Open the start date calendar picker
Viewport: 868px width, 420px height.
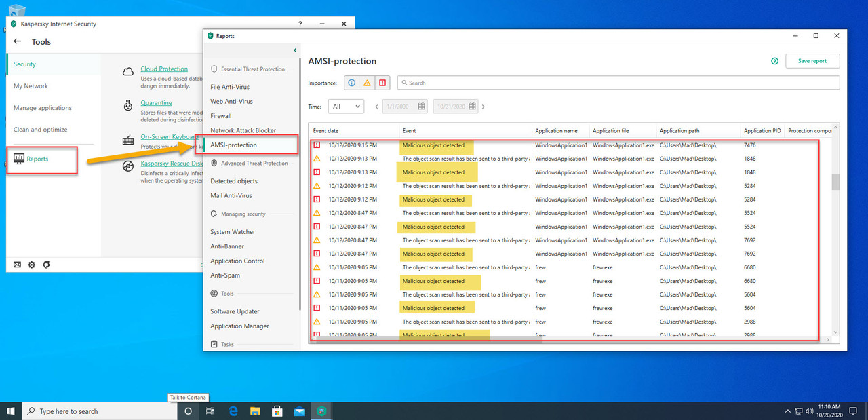pyautogui.click(x=421, y=107)
